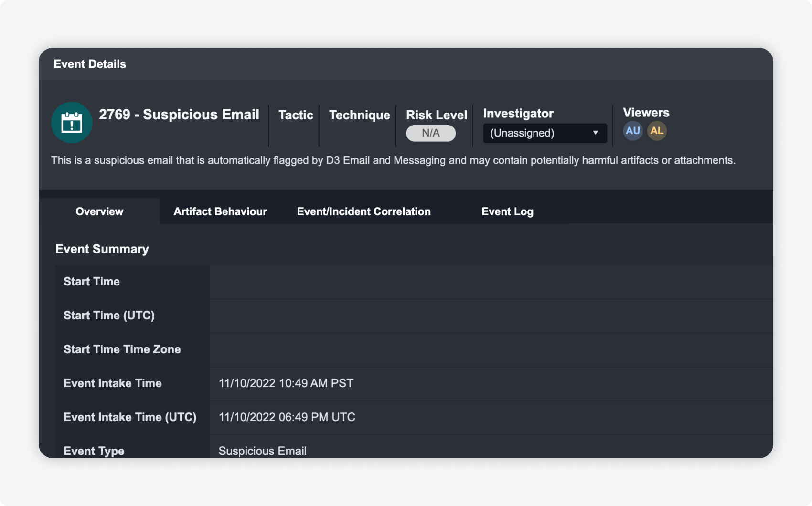Click the N/A risk level badge
812x506 pixels.
430,133
